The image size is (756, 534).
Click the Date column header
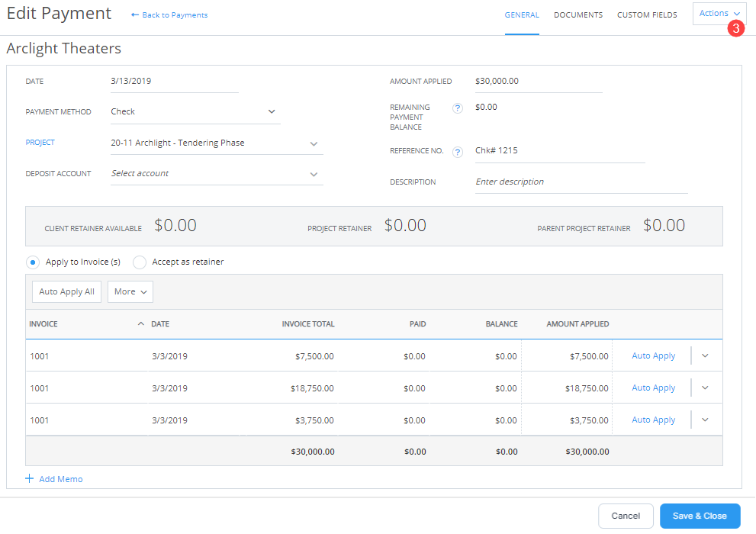click(160, 324)
